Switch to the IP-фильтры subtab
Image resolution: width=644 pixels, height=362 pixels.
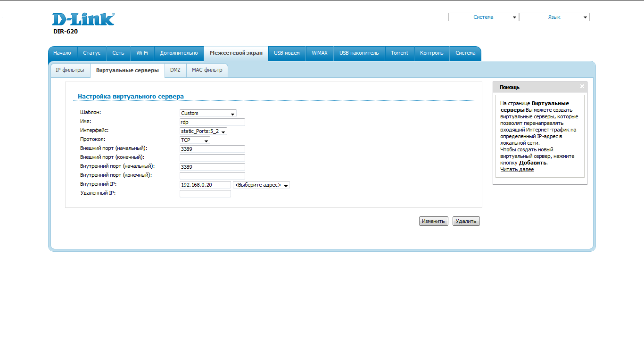click(x=70, y=70)
